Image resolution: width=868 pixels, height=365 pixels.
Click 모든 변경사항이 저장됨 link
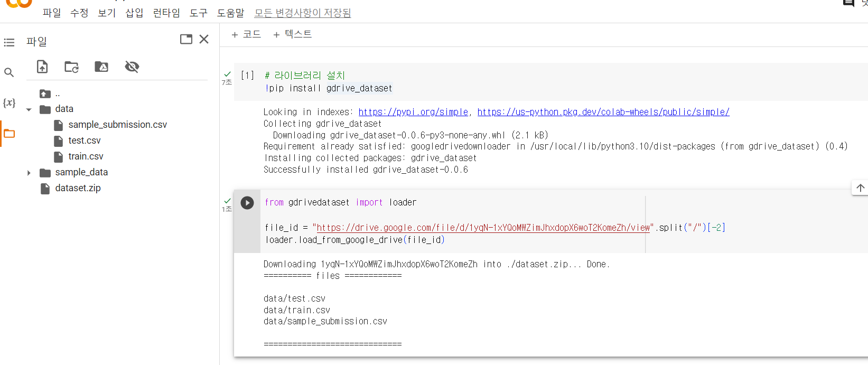click(303, 13)
